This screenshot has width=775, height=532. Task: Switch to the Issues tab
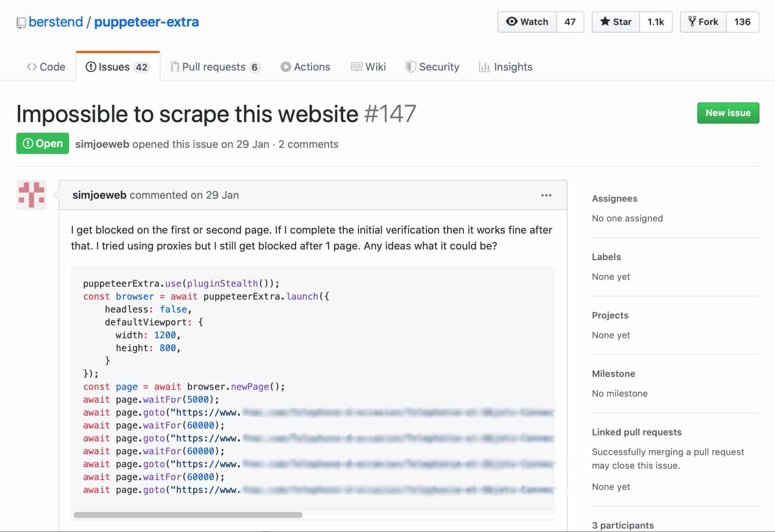[118, 67]
